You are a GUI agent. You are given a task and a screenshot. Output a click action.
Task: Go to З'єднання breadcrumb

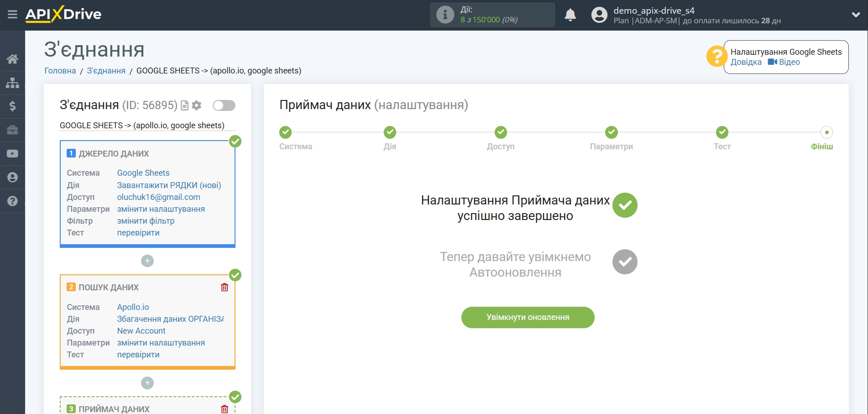pos(106,71)
